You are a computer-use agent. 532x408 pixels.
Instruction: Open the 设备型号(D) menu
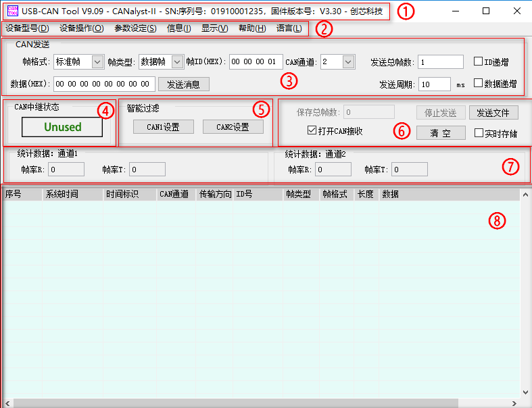click(x=27, y=28)
